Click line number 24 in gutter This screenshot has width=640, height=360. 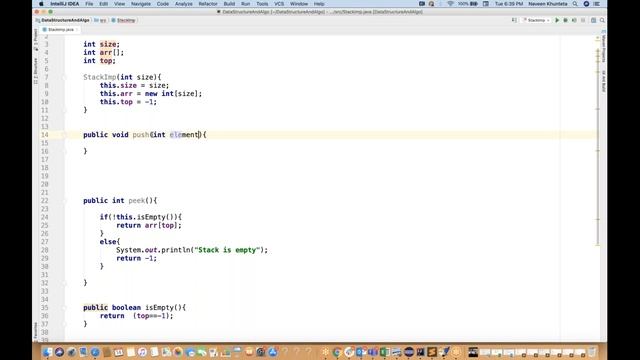coord(44,217)
